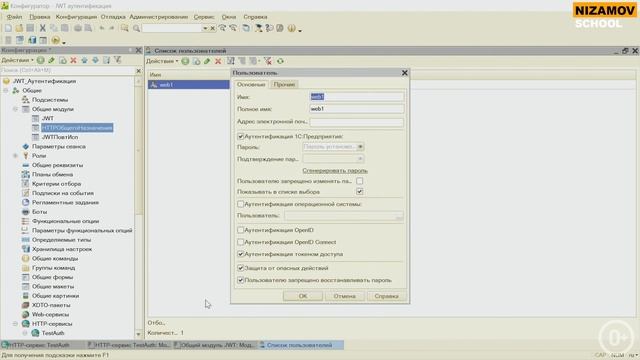Click the Cut scissors icon
The height and width of the screenshot is (360, 640).
[x=42, y=28]
